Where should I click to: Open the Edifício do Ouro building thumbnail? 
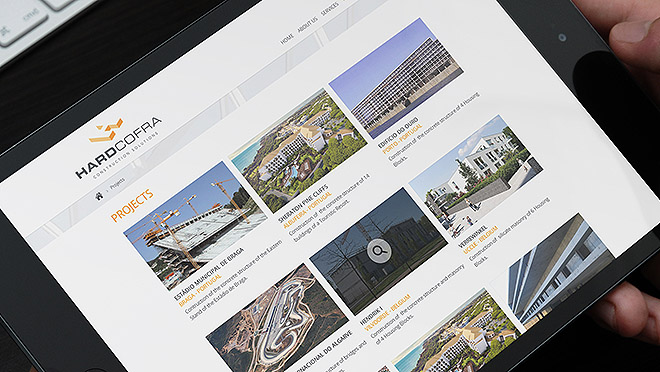(396, 78)
